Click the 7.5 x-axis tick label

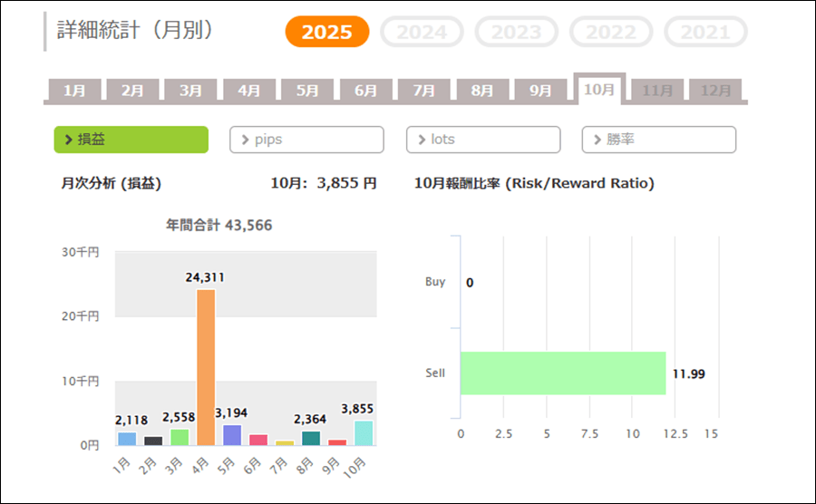coord(589,434)
